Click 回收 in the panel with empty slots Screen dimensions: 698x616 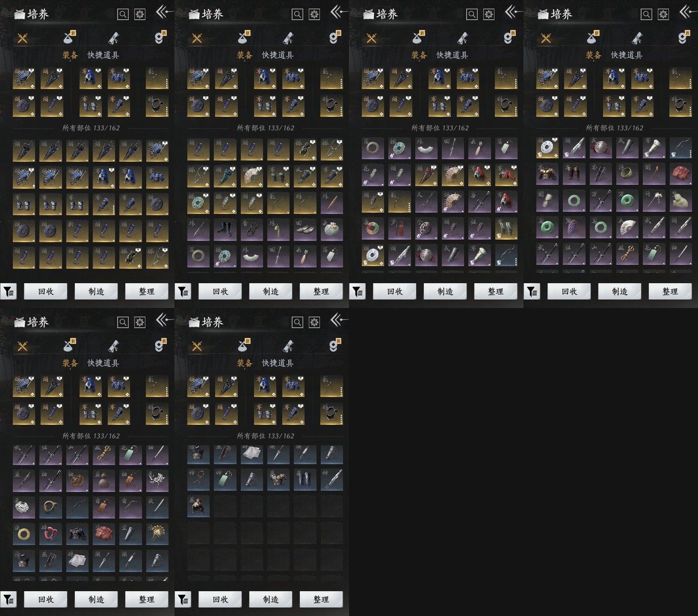220,599
